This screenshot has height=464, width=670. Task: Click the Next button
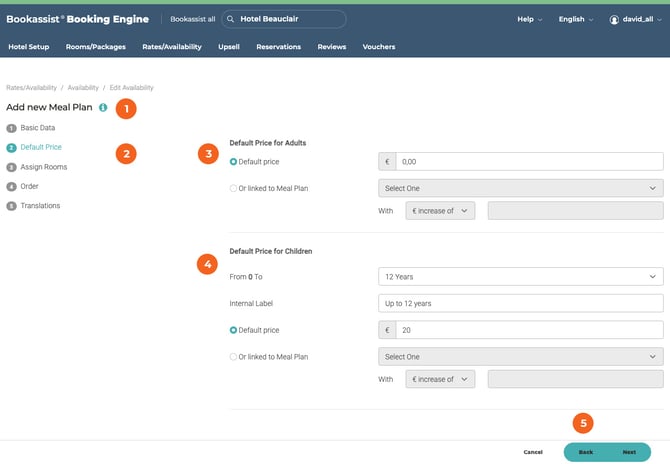[x=629, y=452]
